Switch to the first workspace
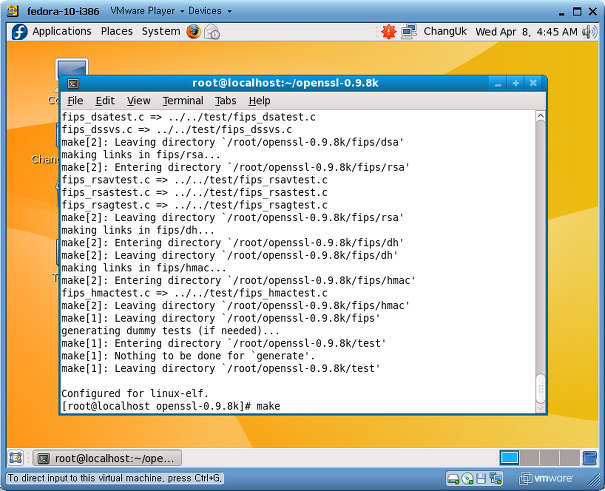The height and width of the screenshot is (491, 605). pyautogui.click(x=509, y=458)
